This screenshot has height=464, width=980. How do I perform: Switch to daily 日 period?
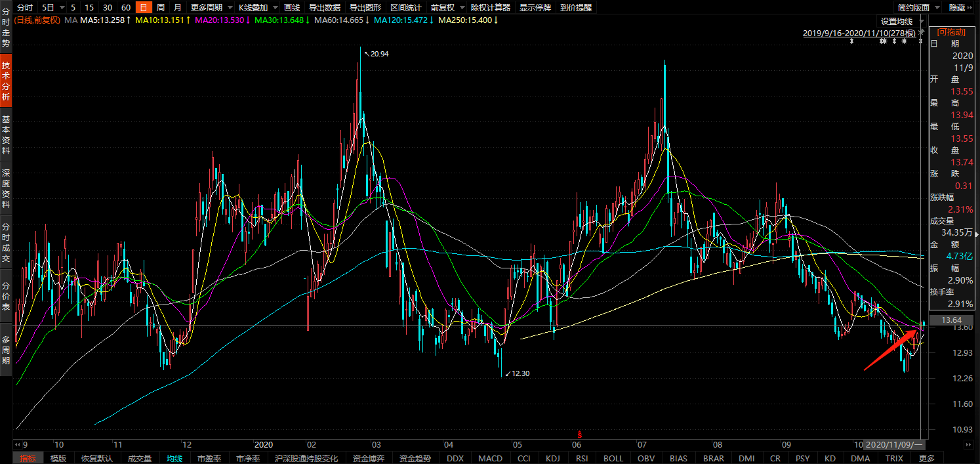tap(143, 8)
